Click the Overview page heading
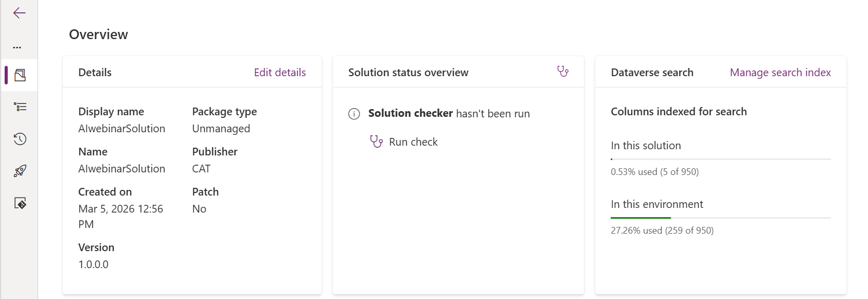This screenshot has height=299, width=868. pyautogui.click(x=98, y=34)
